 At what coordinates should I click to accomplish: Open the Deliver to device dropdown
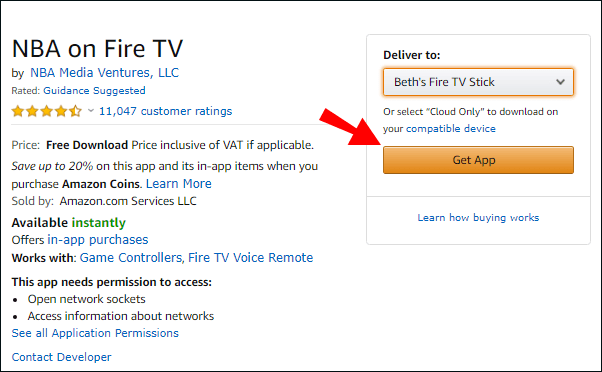point(478,82)
